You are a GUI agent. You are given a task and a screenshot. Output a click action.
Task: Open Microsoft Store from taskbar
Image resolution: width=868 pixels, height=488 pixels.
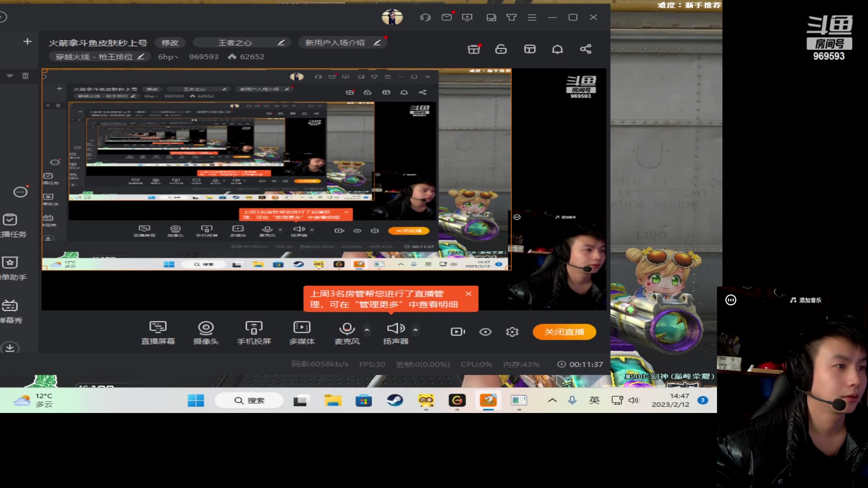click(363, 400)
